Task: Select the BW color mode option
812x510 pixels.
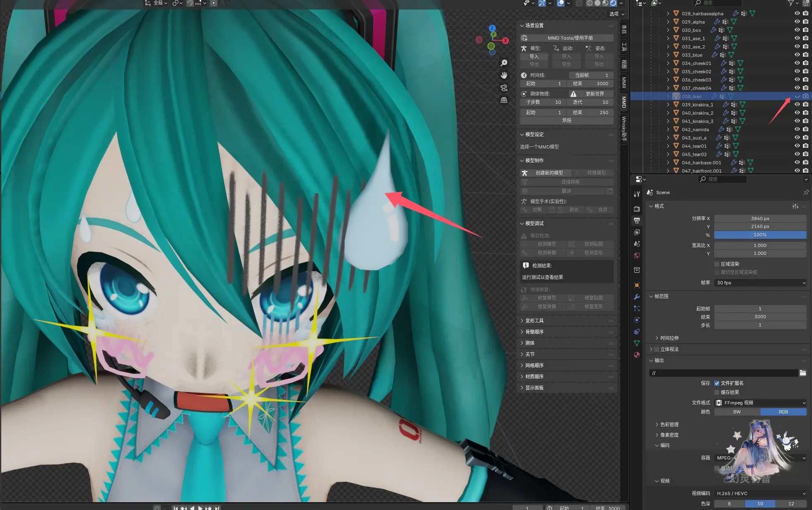Action: (737, 412)
